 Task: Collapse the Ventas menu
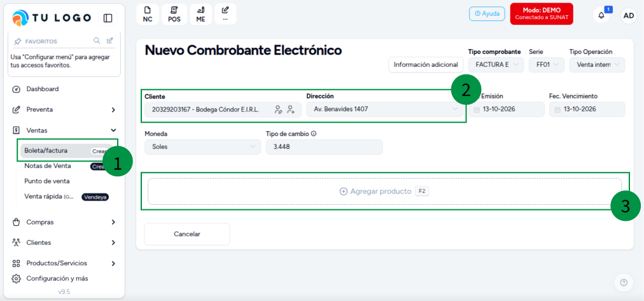pos(65,130)
